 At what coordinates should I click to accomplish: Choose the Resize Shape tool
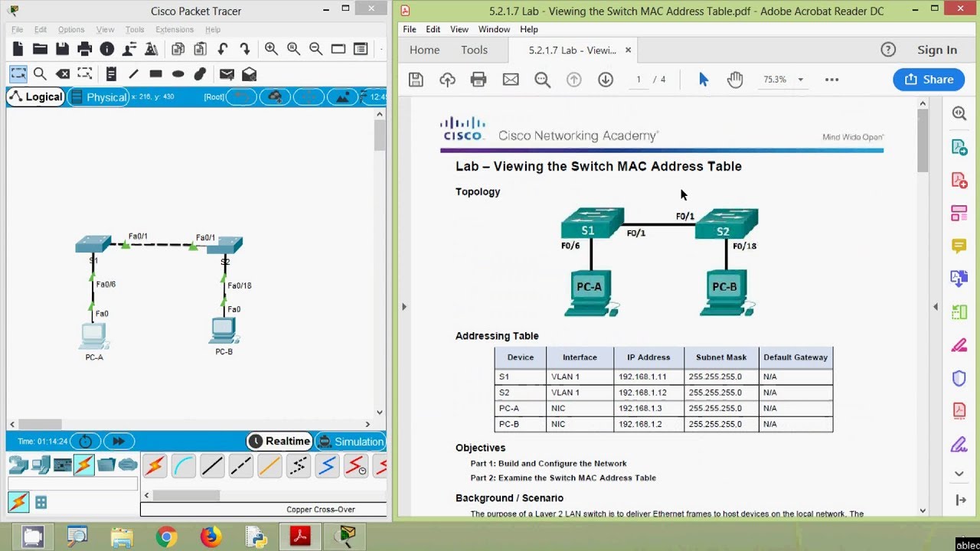coord(85,74)
